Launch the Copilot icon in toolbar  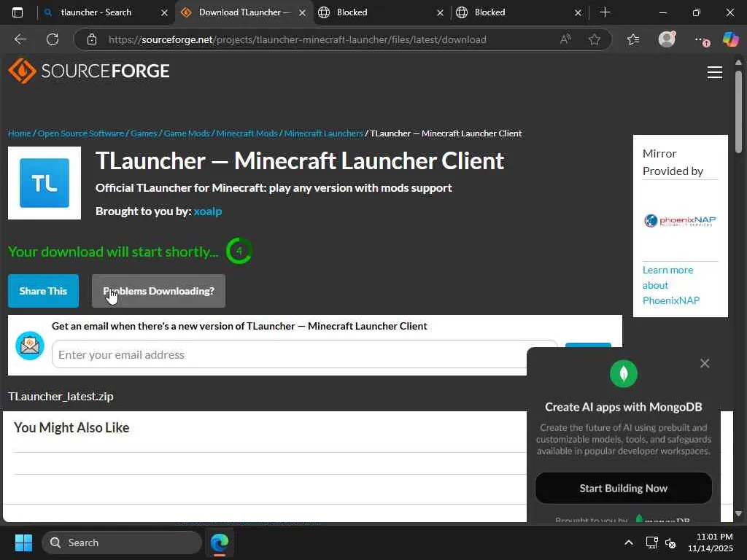click(730, 39)
